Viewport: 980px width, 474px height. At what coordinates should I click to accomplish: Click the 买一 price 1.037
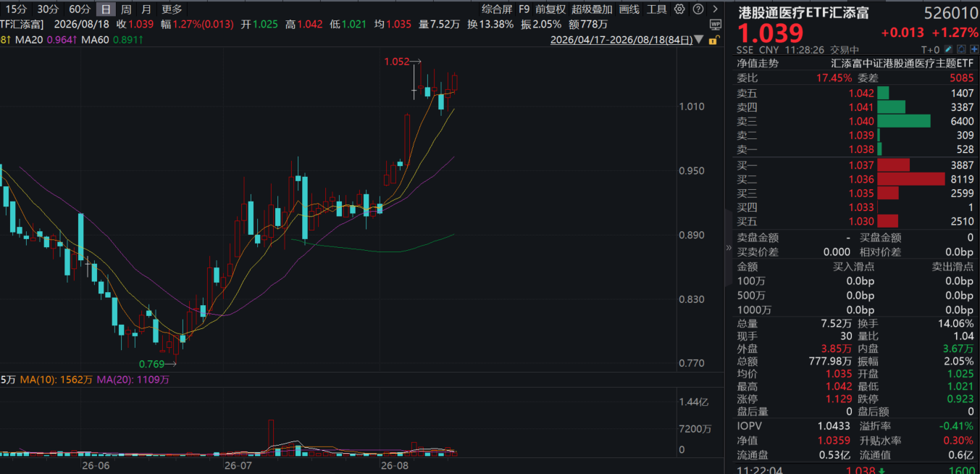point(861,165)
